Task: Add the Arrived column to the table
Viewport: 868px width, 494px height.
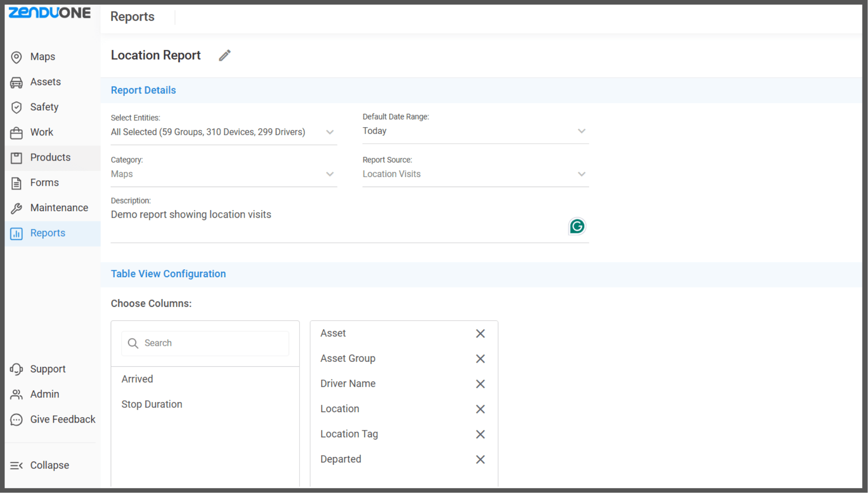Action: [137, 379]
